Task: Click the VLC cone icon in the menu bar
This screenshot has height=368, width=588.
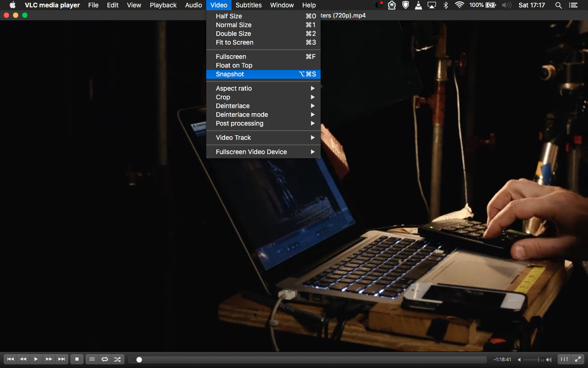Action: (x=418, y=5)
